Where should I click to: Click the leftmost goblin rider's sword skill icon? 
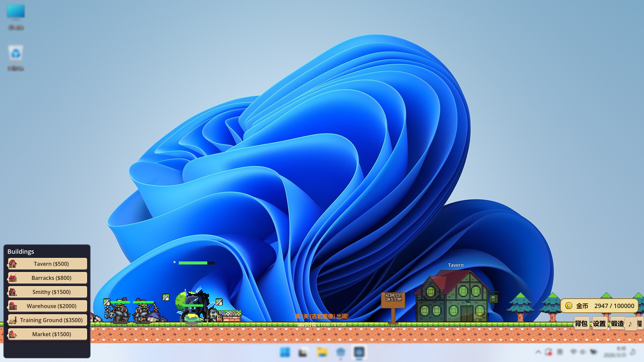click(x=107, y=302)
